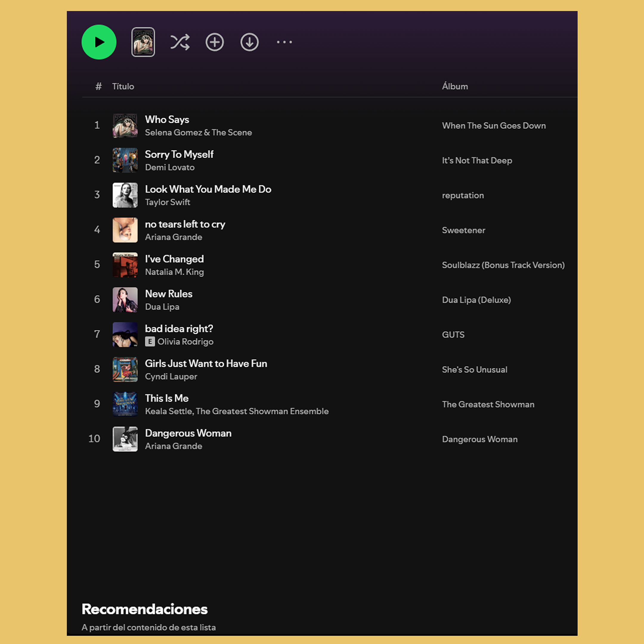Select the New Rules track title
Image resolution: width=644 pixels, height=644 pixels.
(x=169, y=294)
